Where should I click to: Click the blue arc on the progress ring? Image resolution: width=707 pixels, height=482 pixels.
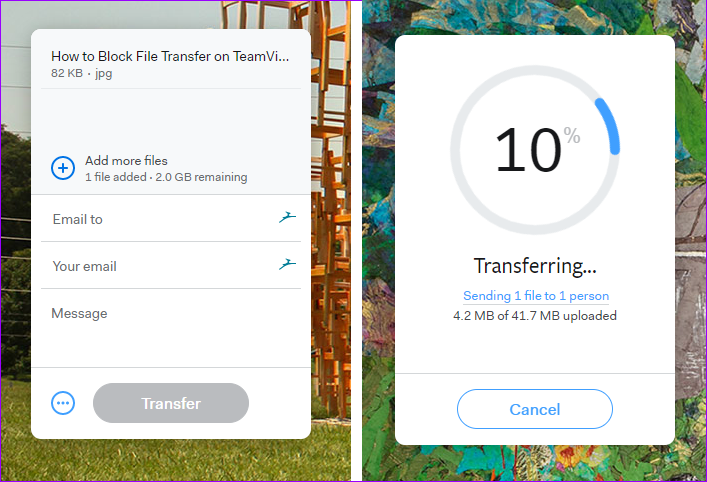pos(610,125)
